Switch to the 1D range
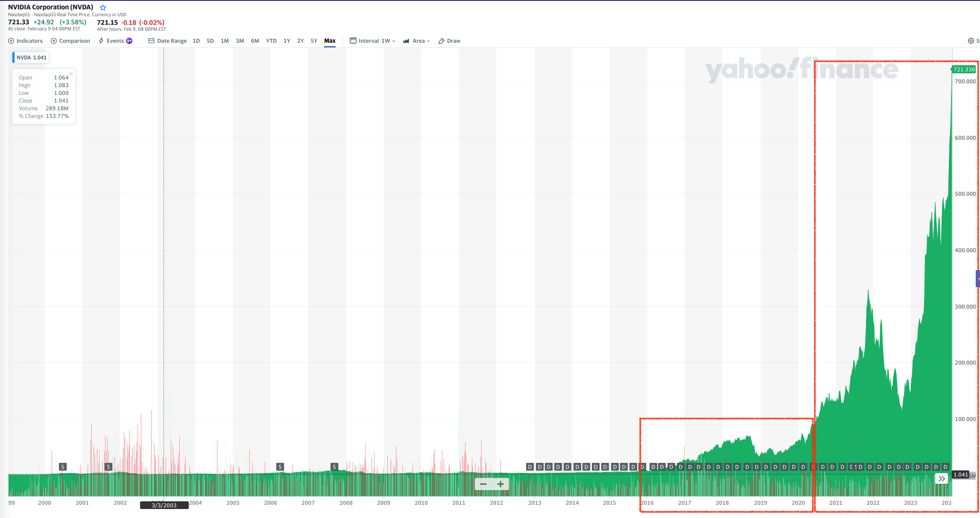The height and width of the screenshot is (518, 980). click(x=196, y=41)
